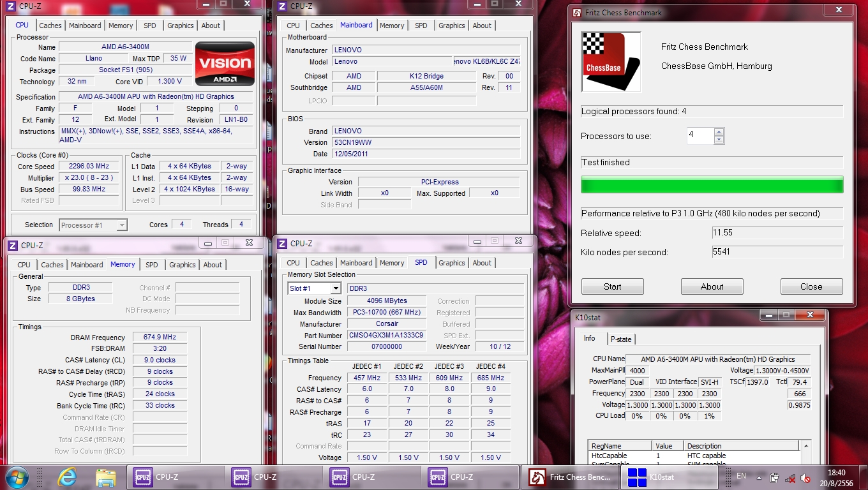Open CPU tab in CPU-Z Memory Slot Selection window
Viewport: 868px width, 490px height.
coord(294,263)
